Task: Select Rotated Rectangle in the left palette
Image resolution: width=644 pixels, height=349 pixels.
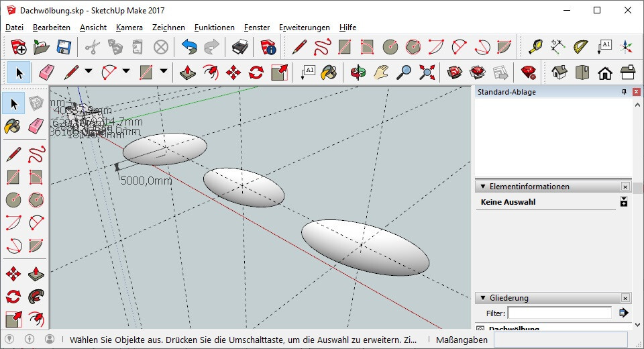Action: [x=36, y=177]
